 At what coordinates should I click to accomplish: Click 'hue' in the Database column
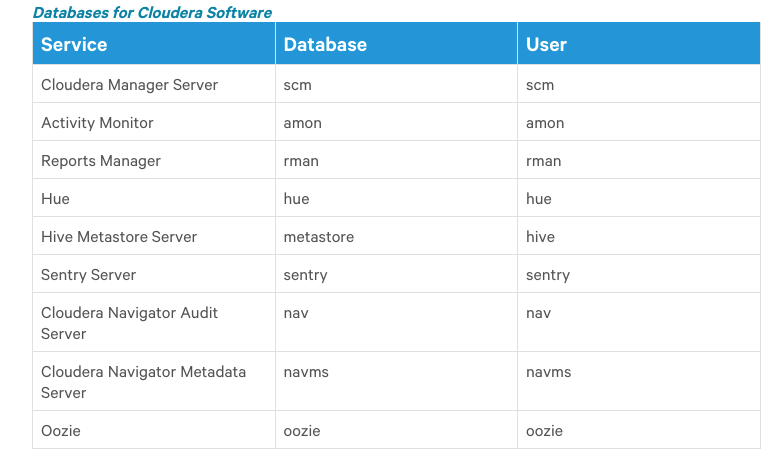pos(296,199)
